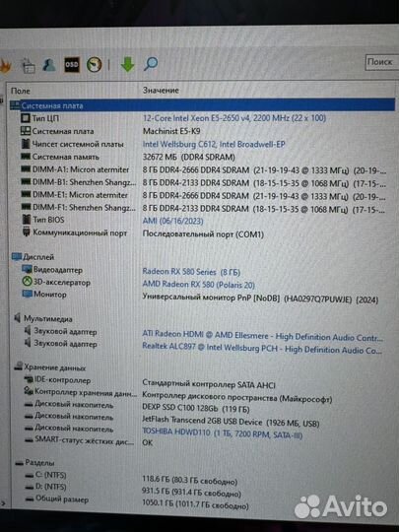Select the Коммуникационный порт row
399x532 pixels.
point(74,233)
